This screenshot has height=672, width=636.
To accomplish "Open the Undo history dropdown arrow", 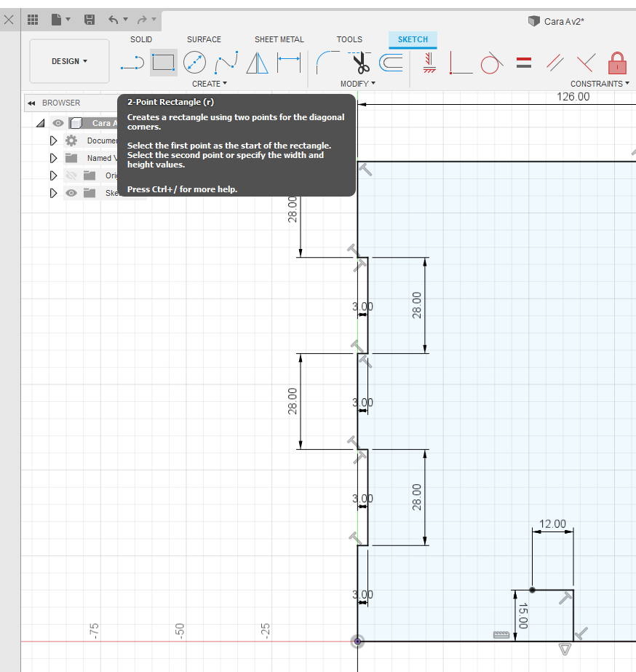I will [x=125, y=19].
